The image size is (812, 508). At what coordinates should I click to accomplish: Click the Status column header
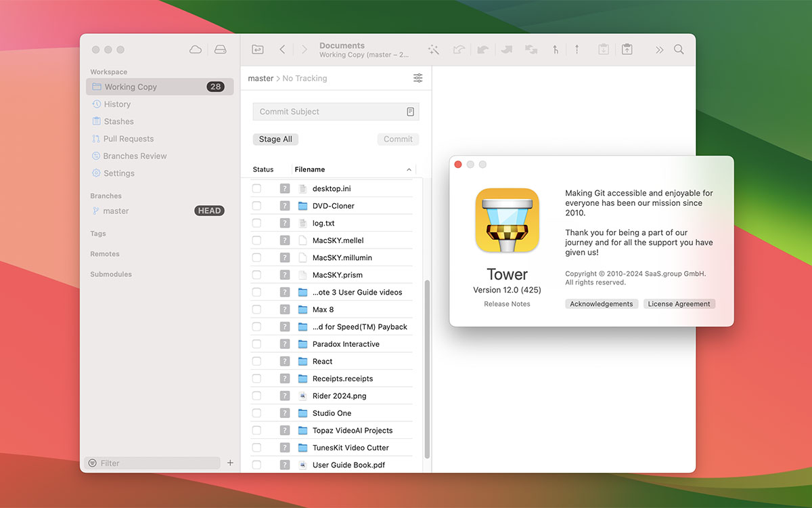(x=263, y=169)
